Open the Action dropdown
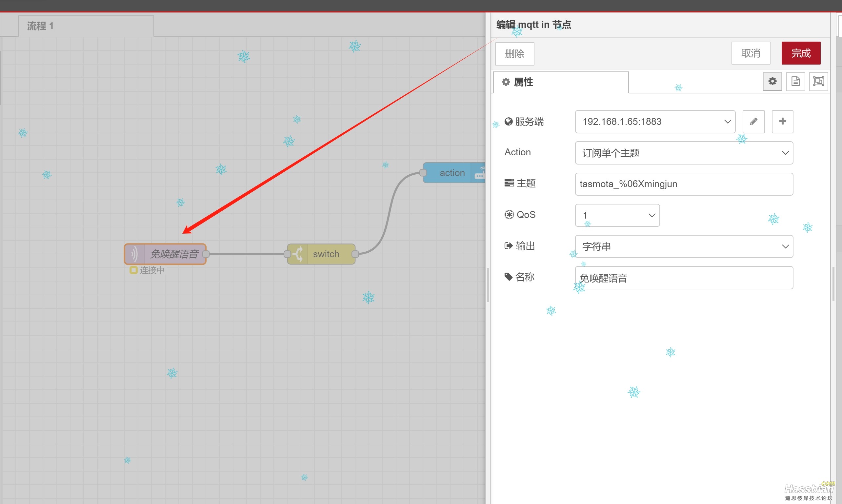 684,153
